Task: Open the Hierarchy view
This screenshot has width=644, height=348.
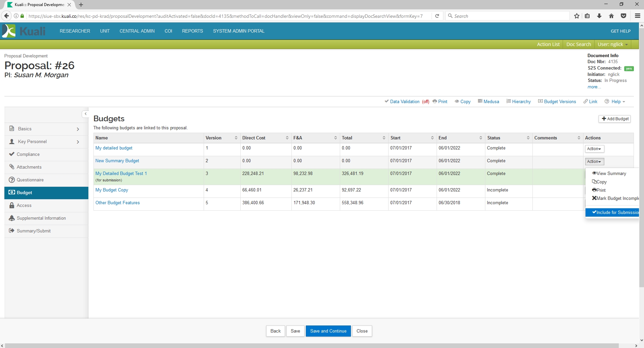Action: point(518,101)
